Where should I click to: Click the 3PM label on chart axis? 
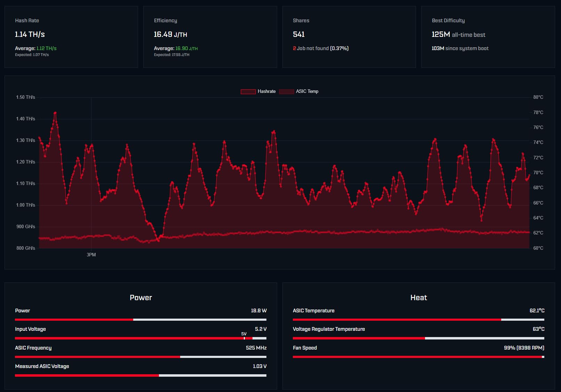pyautogui.click(x=91, y=255)
